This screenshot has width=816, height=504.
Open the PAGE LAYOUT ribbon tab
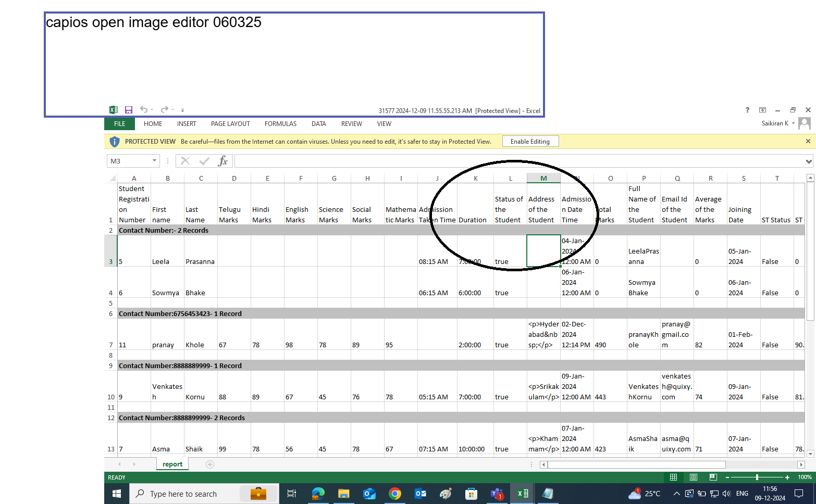tap(230, 124)
